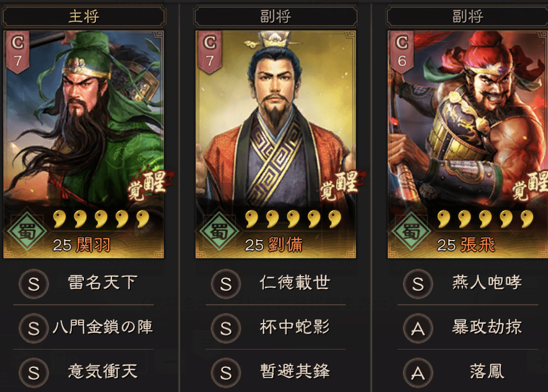Viewport: 548px width, 392px height.
Task: Open the 張飛 general card portrait
Action: point(468,145)
